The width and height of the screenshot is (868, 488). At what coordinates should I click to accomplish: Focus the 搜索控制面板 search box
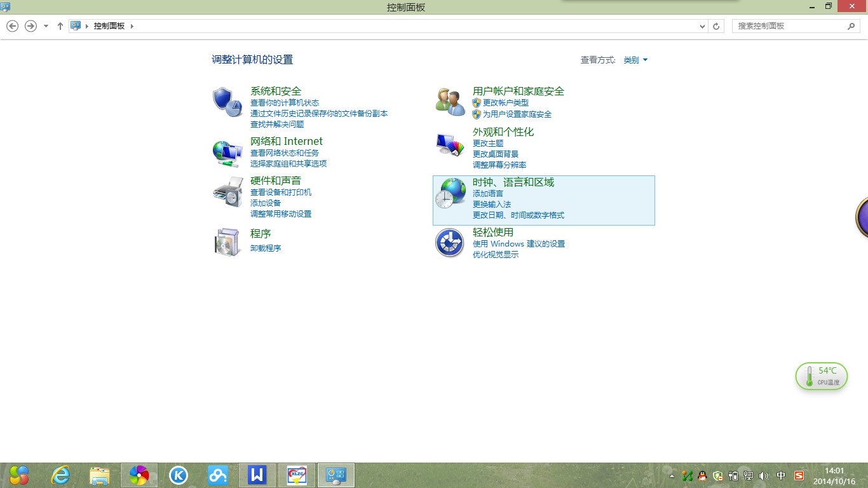[796, 26]
